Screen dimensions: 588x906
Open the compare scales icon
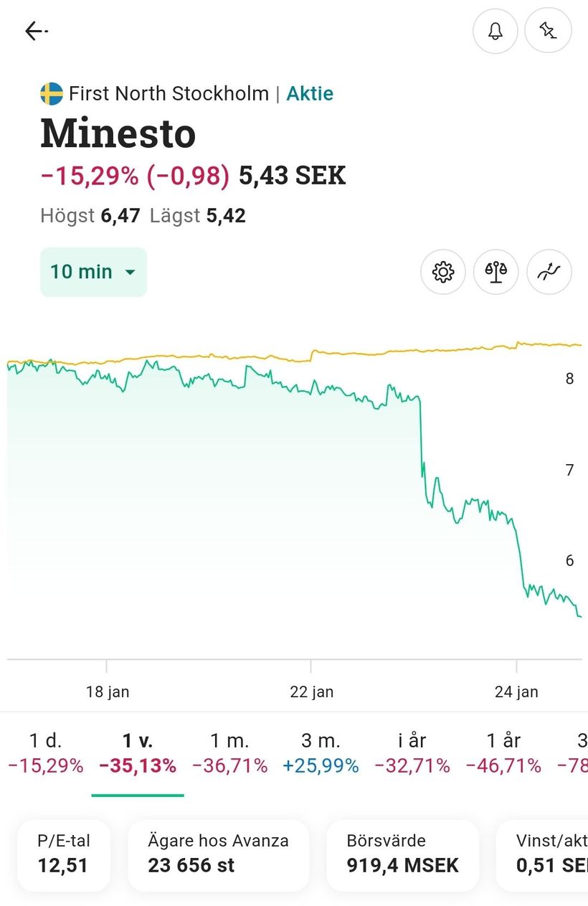click(495, 272)
